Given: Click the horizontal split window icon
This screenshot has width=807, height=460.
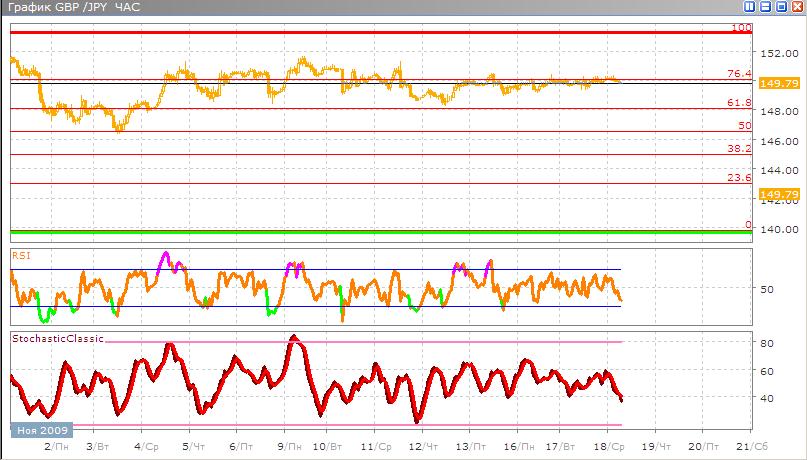Looking at the screenshot, I should pyautogui.click(x=767, y=7).
